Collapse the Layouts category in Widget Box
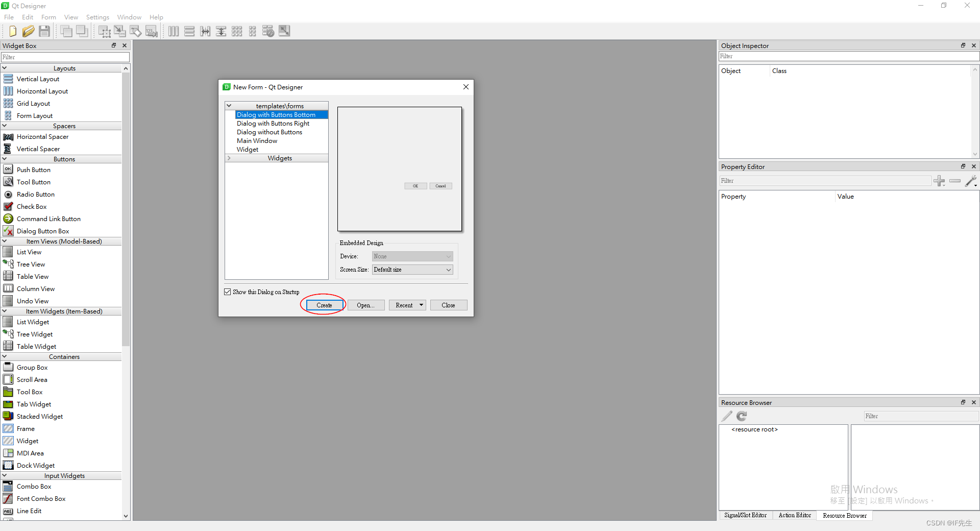The image size is (980, 531). [5, 68]
